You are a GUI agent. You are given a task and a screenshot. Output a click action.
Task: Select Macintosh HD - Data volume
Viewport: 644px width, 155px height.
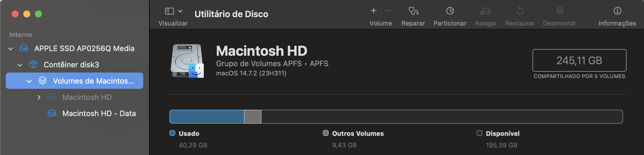99,113
